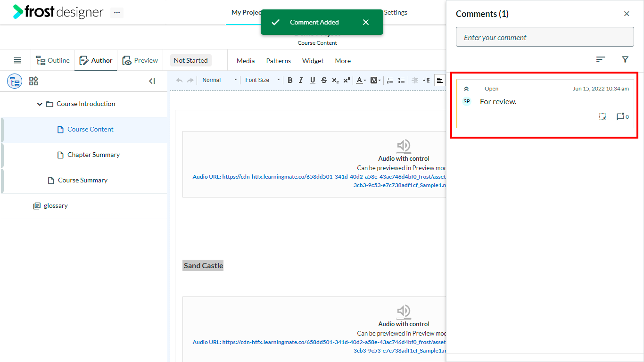Toggle italic formatting in editor toolbar
Screen dimensions: 644x362
click(301, 80)
